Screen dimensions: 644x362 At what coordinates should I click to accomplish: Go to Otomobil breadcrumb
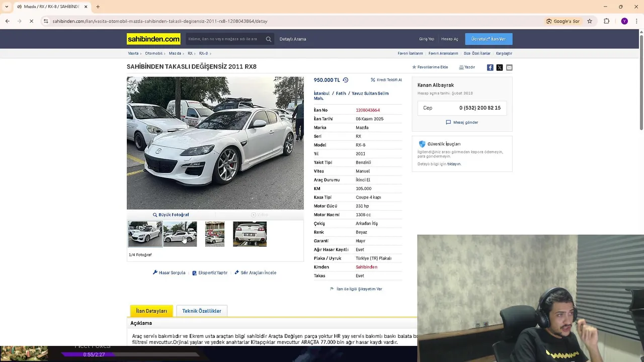(154, 53)
